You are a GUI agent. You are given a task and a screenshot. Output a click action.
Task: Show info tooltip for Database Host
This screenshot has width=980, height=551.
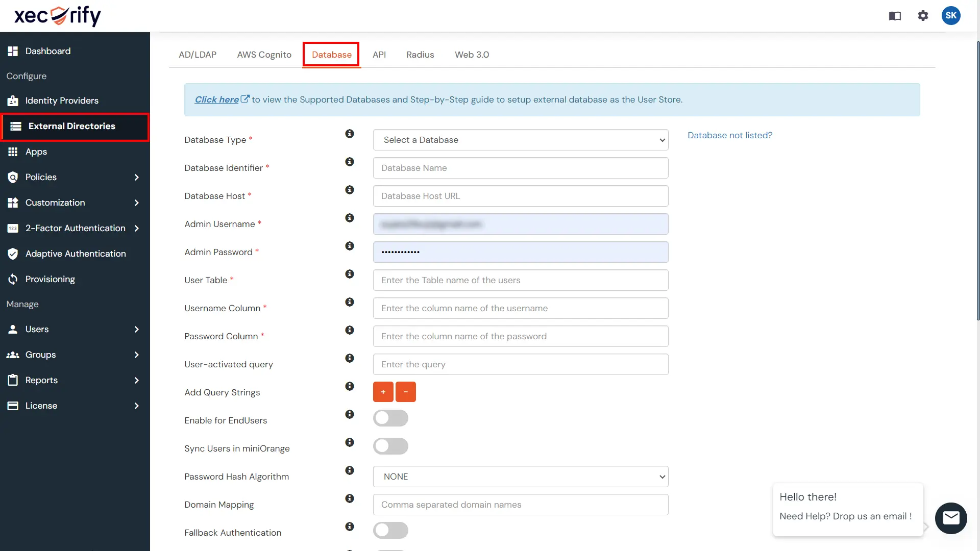coord(350,190)
